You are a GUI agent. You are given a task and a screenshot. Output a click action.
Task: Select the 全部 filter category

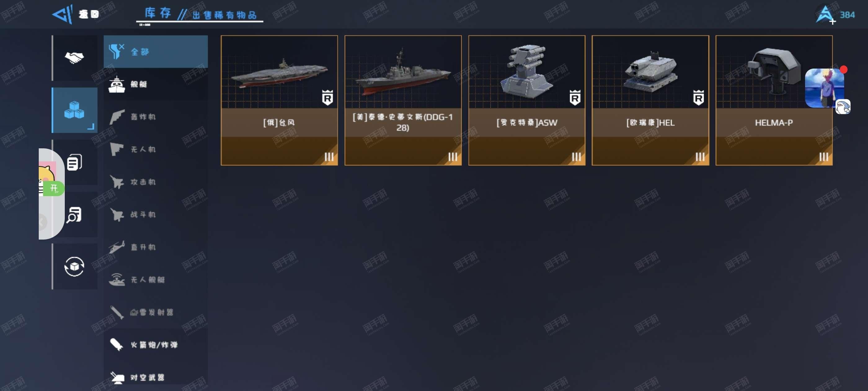[x=156, y=52]
